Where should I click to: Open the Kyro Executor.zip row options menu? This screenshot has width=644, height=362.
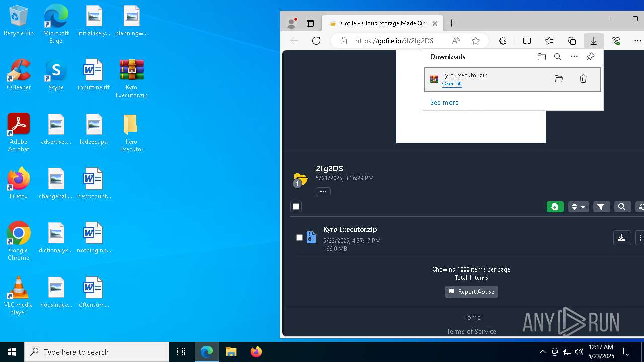[x=640, y=238]
